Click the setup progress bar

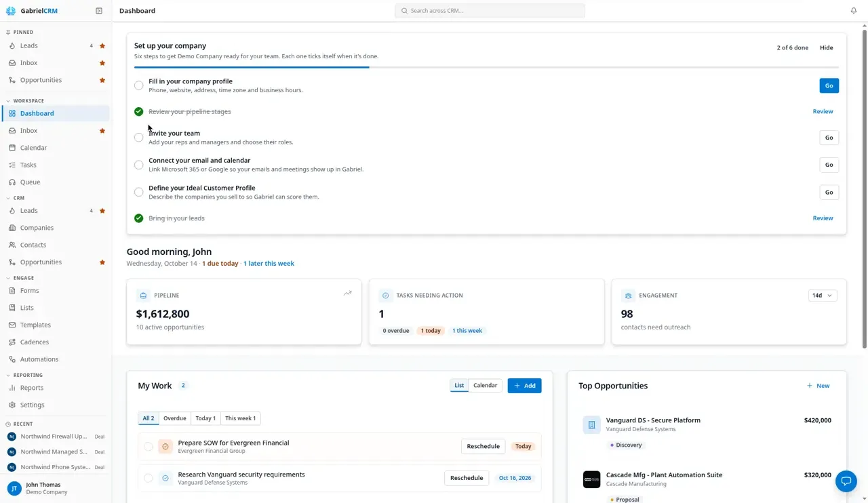(x=486, y=67)
